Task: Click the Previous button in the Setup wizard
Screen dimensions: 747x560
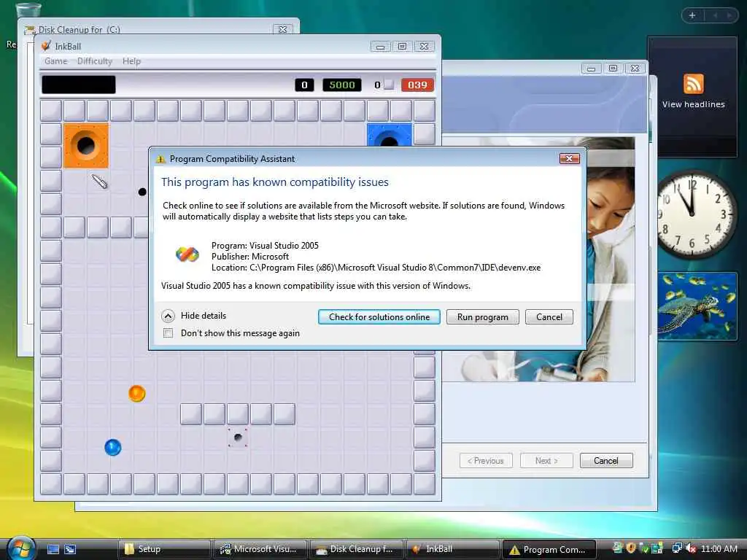Action: tap(486, 461)
